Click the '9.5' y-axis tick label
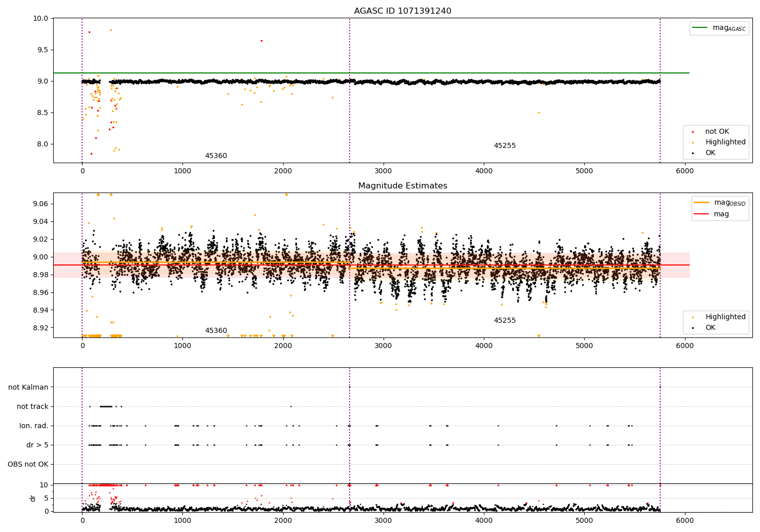The image size is (760, 532). (x=43, y=50)
